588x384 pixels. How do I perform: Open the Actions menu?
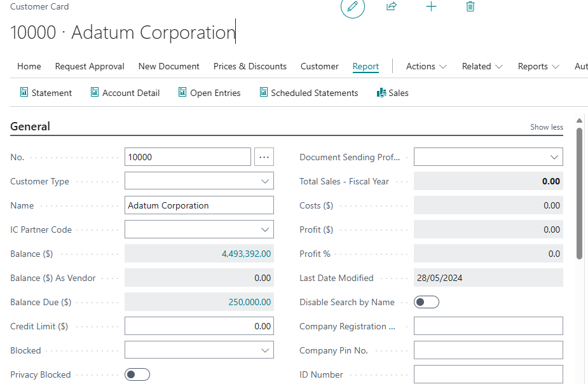tap(427, 66)
